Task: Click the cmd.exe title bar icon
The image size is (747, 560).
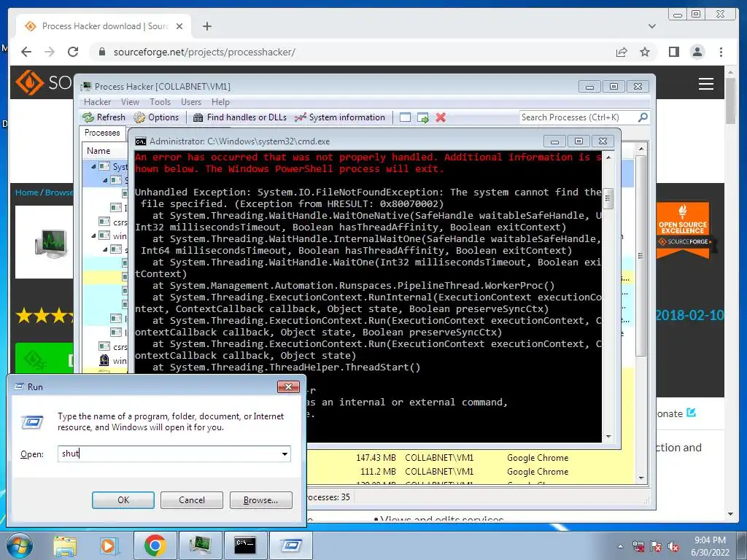Action: (141, 141)
